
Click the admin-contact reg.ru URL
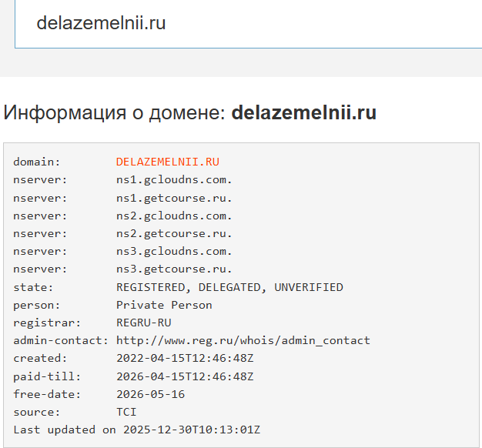tap(243, 340)
